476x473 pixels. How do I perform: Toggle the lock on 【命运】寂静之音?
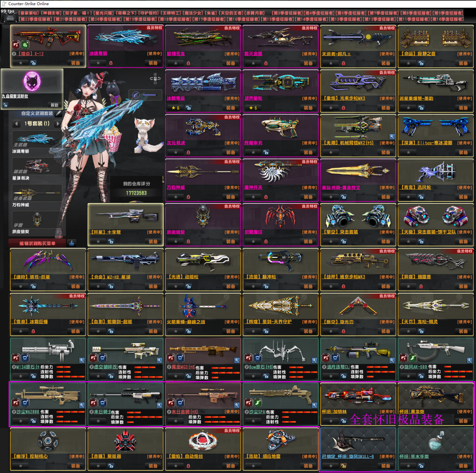click(421, 63)
